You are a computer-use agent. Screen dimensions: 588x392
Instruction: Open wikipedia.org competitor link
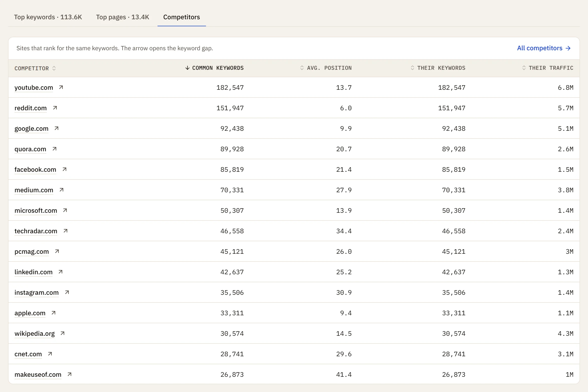point(34,333)
